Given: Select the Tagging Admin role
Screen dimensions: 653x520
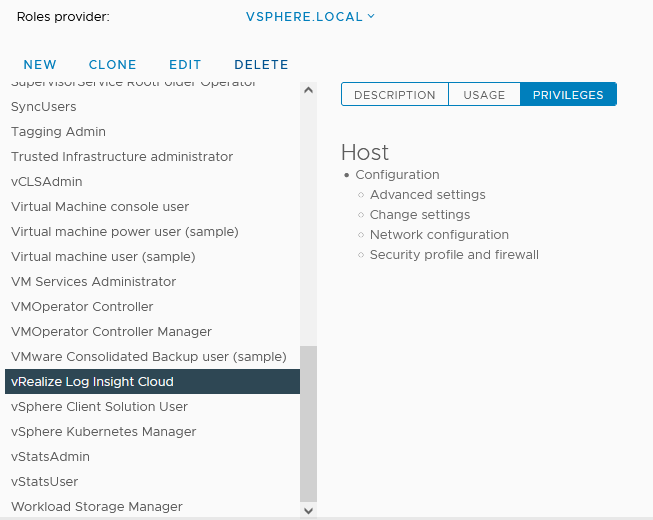Looking at the screenshot, I should pyautogui.click(x=152, y=132).
